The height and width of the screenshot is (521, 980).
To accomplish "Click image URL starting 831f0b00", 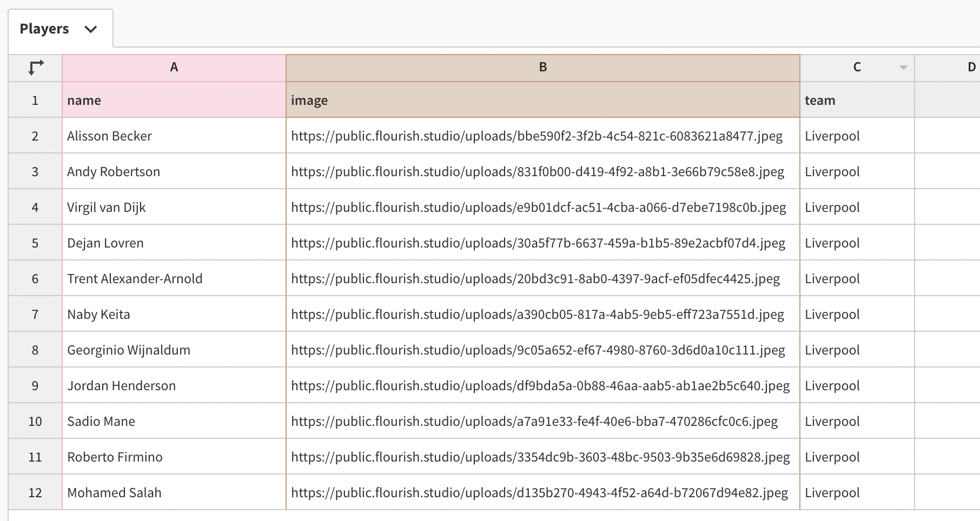I will coord(543,171).
